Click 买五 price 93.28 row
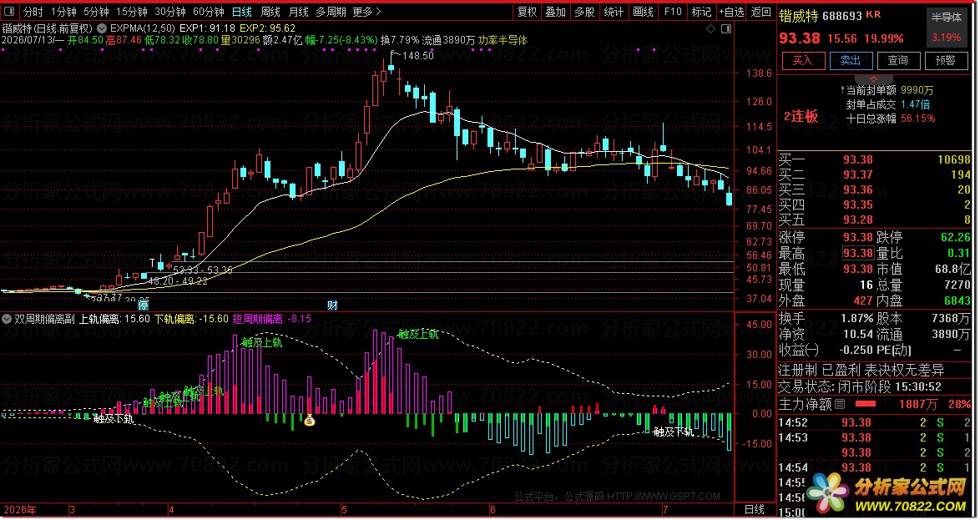This screenshot has height=520, width=980. (x=874, y=220)
